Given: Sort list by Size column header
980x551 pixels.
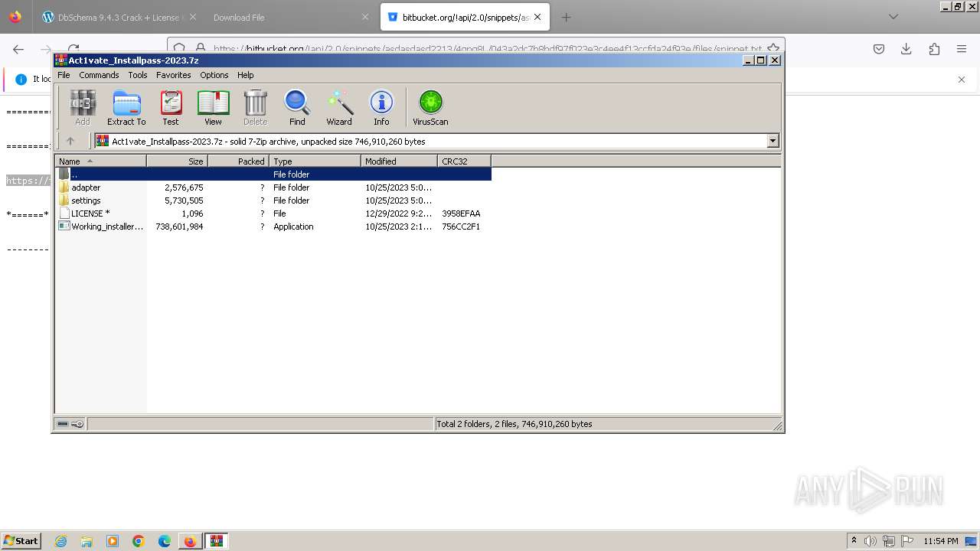Looking at the screenshot, I should point(177,161).
